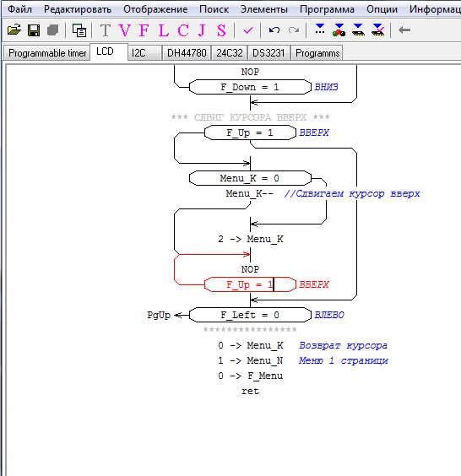Click the magenta checkmark icon
The height and width of the screenshot is (476, 461).
(248, 30)
